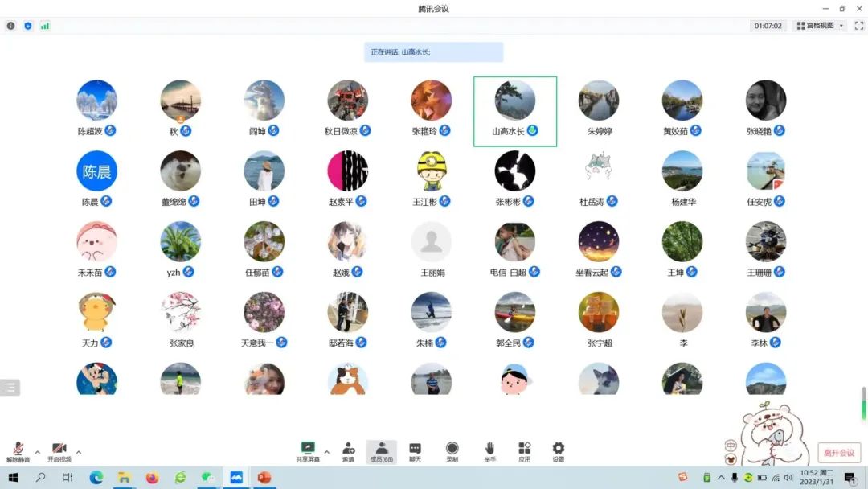Toggle full screen mode icon
Screen dimensions: 868x489
coord(858,26)
